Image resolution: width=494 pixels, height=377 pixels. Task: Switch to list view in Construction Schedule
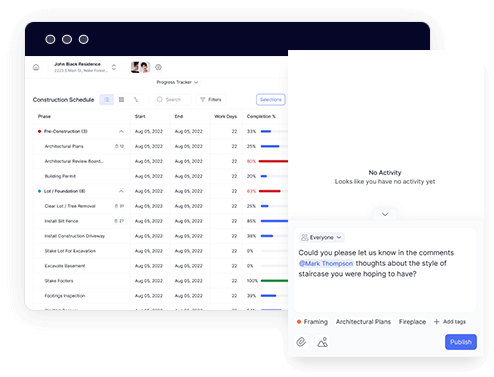click(x=107, y=100)
